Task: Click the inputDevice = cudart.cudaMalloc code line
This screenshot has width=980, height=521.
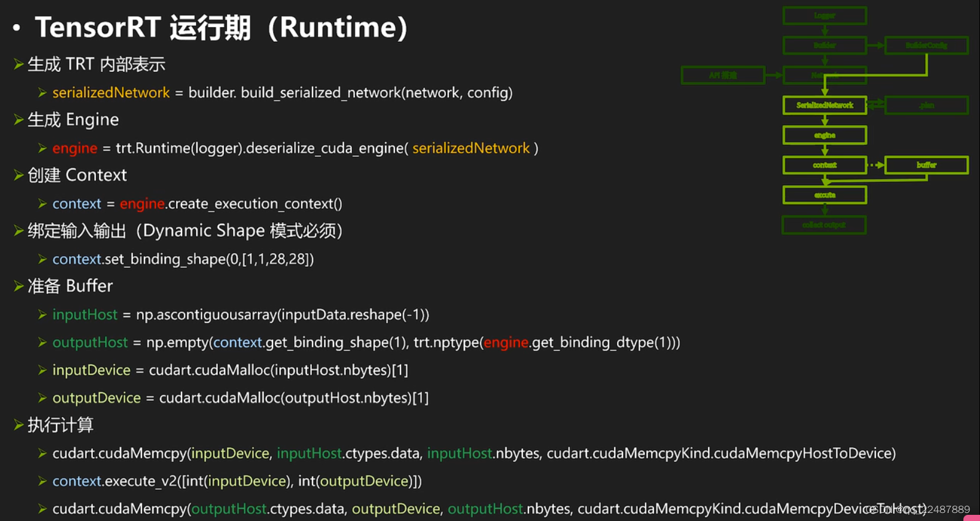Action: (x=230, y=370)
